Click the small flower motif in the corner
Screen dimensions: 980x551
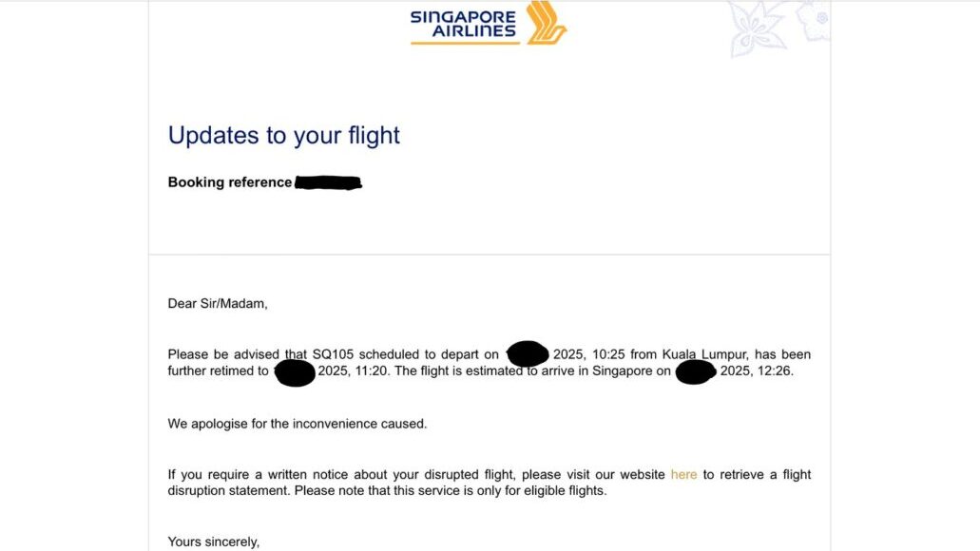pos(817,18)
